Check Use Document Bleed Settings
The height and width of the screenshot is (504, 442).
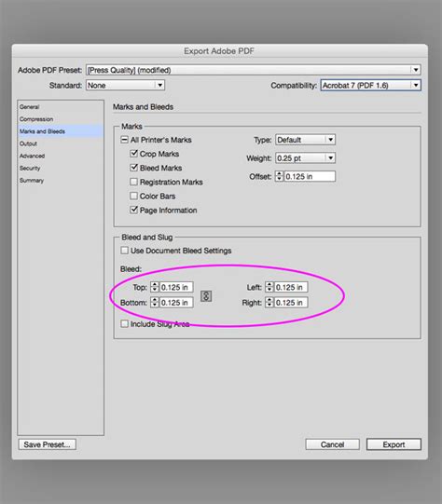click(x=125, y=251)
